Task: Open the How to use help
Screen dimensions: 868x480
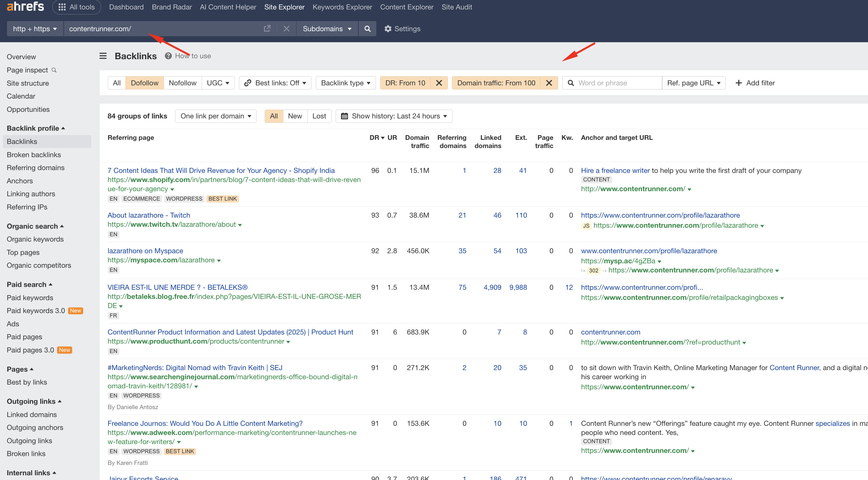Action: (x=188, y=56)
